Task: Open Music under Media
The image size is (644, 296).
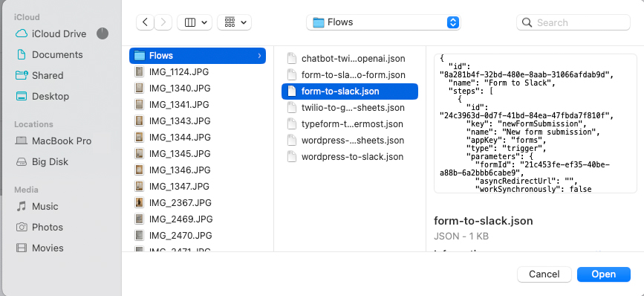Action: [36, 206]
